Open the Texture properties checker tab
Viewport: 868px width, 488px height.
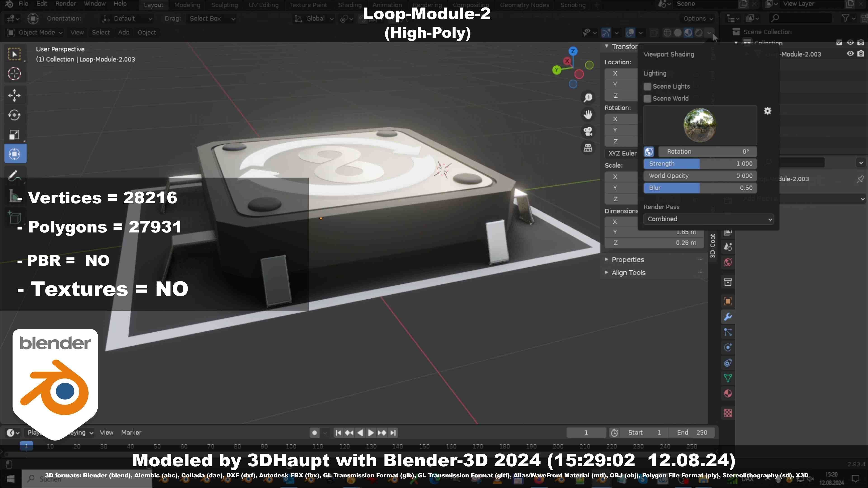pyautogui.click(x=728, y=413)
